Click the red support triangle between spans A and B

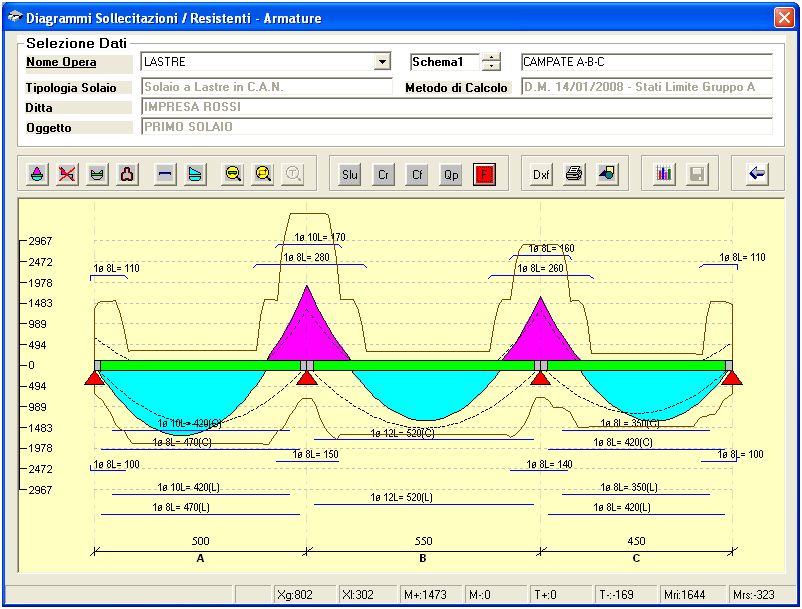tap(306, 378)
